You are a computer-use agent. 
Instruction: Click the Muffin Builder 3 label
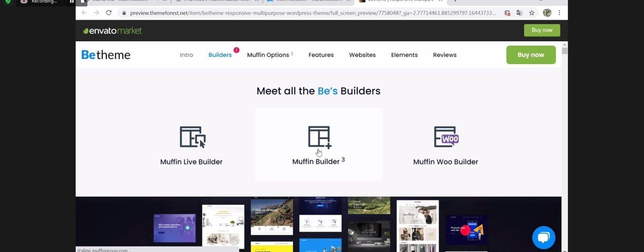(x=318, y=161)
